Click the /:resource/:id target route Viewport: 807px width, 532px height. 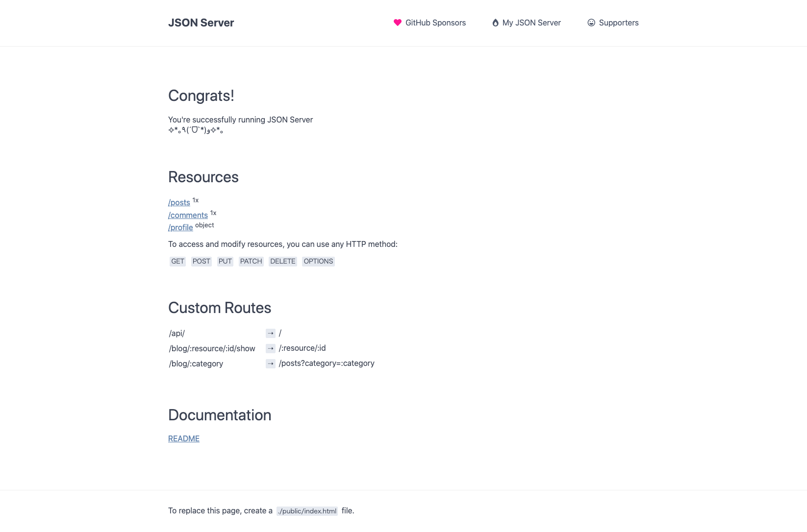pyautogui.click(x=303, y=348)
